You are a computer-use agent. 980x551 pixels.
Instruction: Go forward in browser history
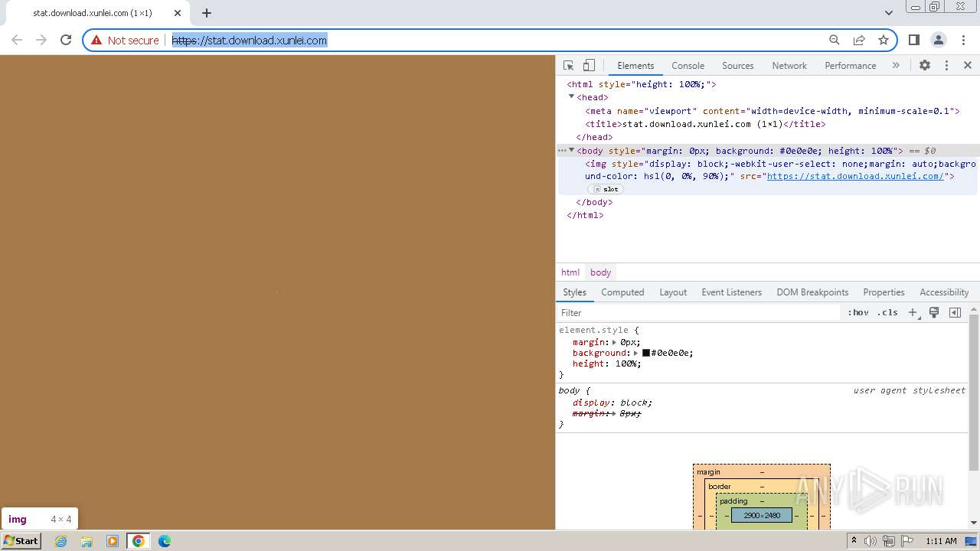[41, 40]
